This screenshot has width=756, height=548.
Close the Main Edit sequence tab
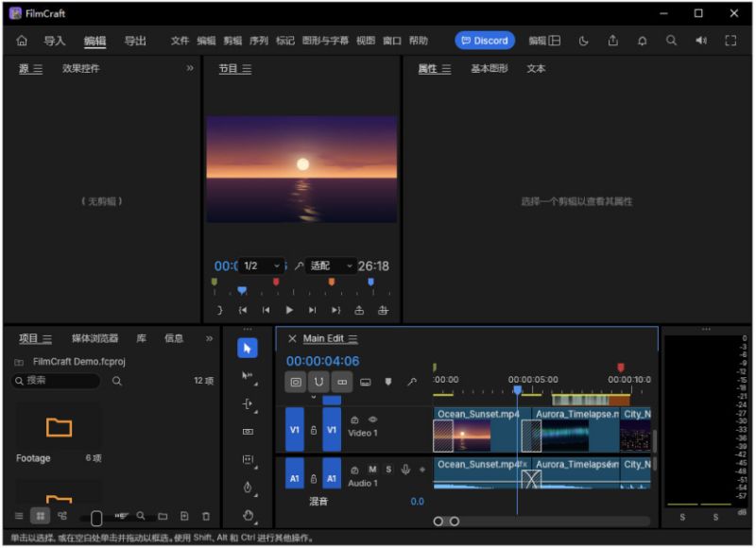tap(292, 339)
